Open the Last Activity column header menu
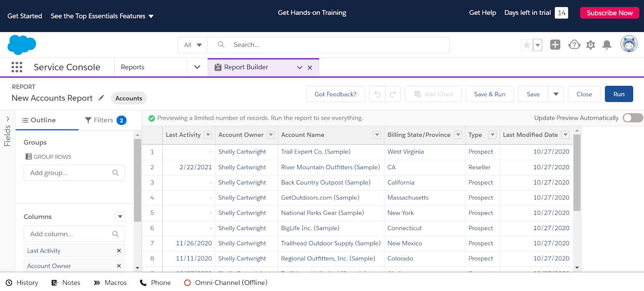Image resolution: width=644 pixels, height=291 pixels. [x=208, y=135]
